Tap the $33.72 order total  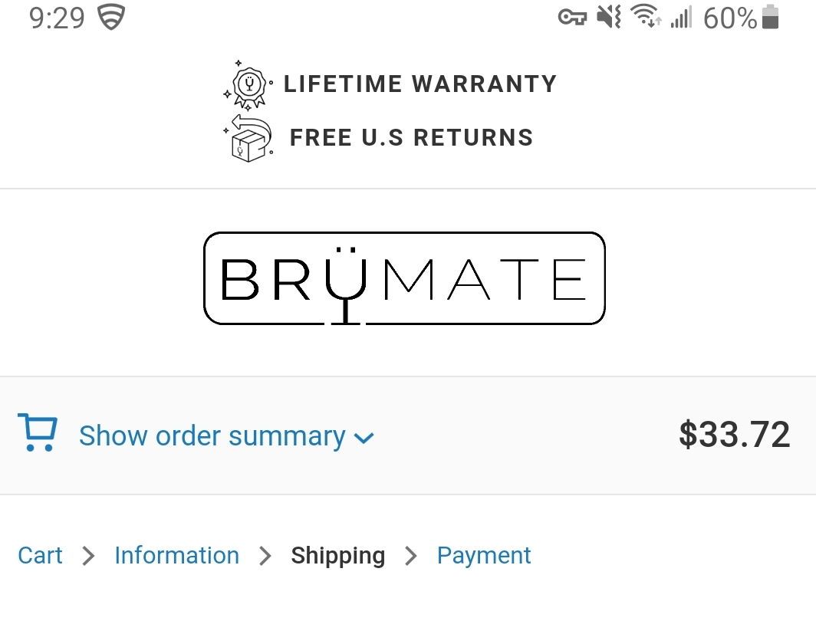[734, 435]
